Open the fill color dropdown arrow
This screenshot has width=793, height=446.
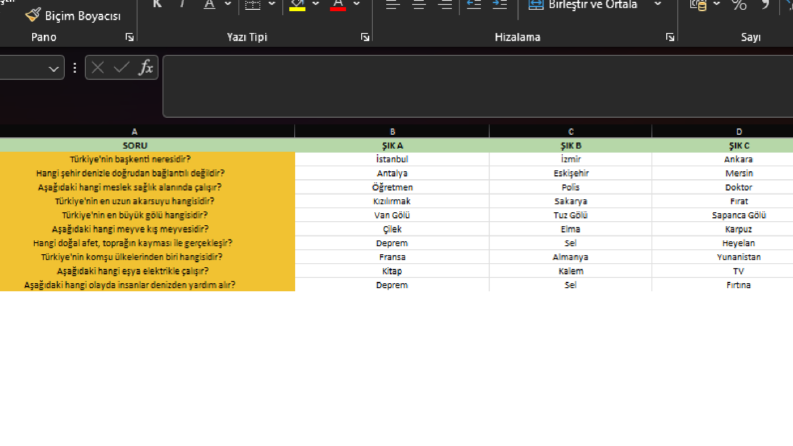[x=316, y=5]
